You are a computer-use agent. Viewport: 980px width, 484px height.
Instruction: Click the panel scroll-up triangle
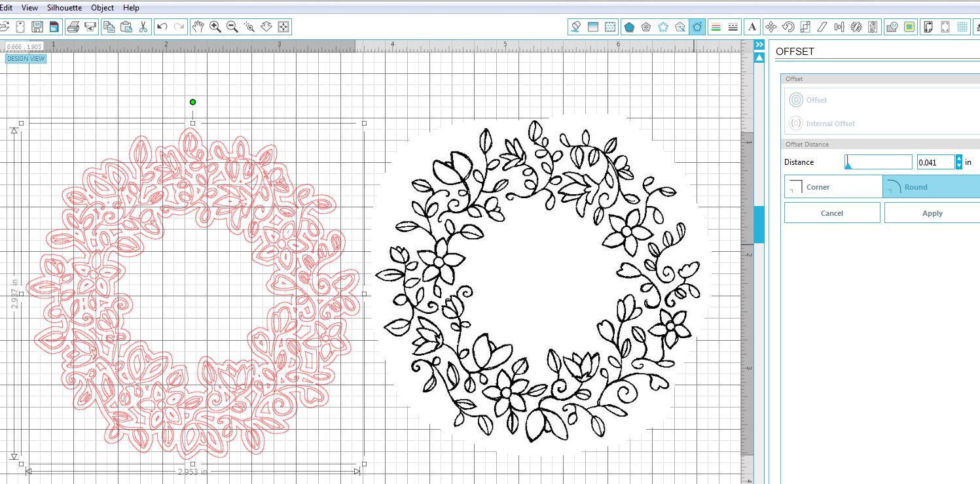click(x=759, y=58)
